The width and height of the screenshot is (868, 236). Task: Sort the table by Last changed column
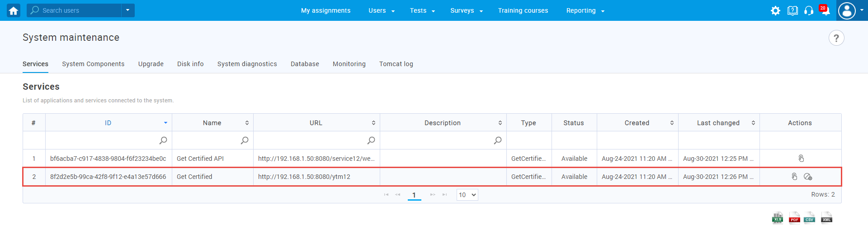719,123
